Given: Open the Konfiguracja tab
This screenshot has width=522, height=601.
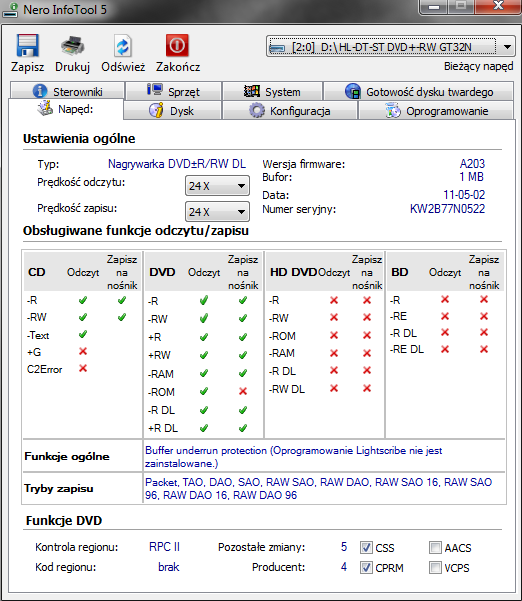Looking at the screenshot, I should click(x=290, y=110).
